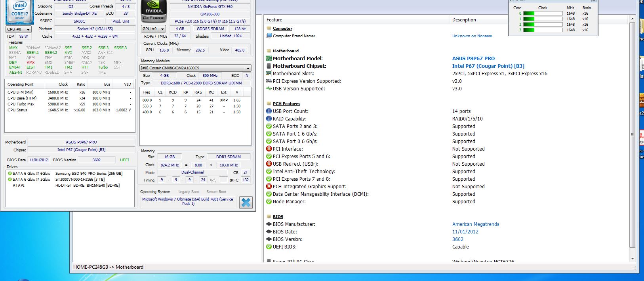Click the Motherboard Model board icon
644x281 pixels.
click(269, 58)
